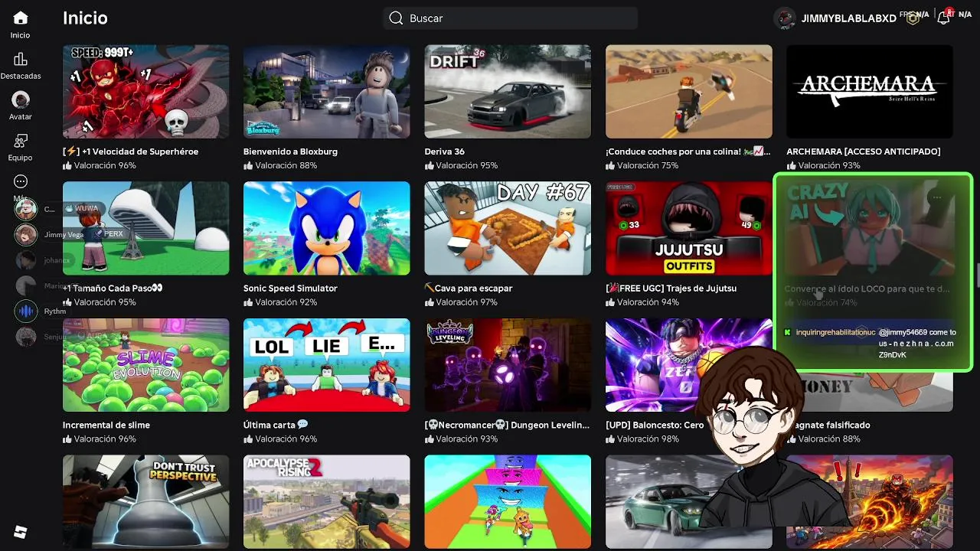Open the JUJUTSU OUTFITS thumbnail
980x551 pixels.
689,228
